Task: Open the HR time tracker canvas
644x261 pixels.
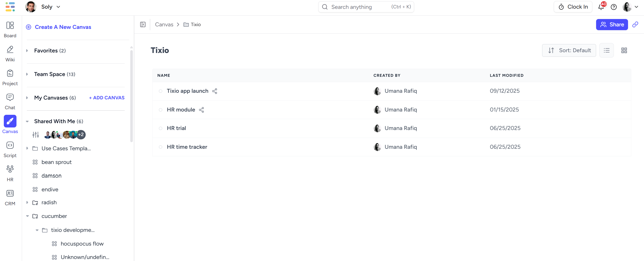Action: click(x=187, y=147)
